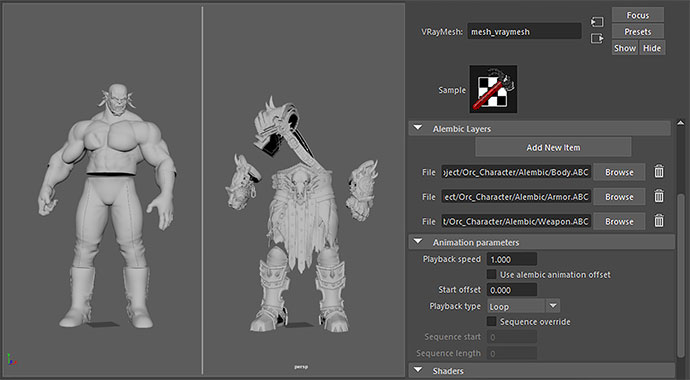Image resolution: width=690 pixels, height=380 pixels.
Task: Browse for the Body.ABC file
Action: tap(619, 172)
